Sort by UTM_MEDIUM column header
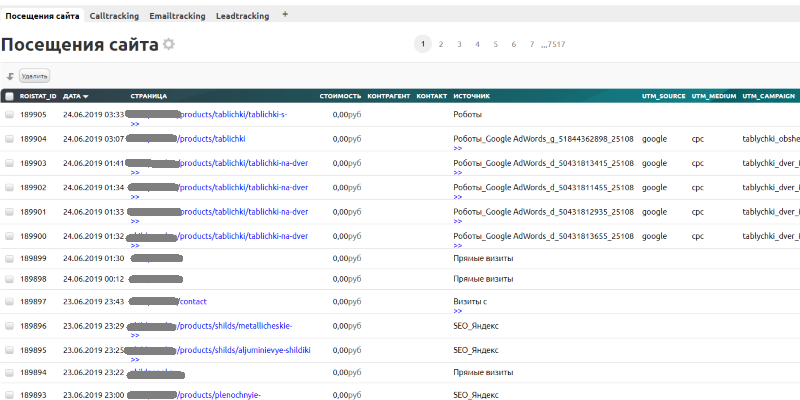The height and width of the screenshot is (400, 800). click(x=714, y=96)
